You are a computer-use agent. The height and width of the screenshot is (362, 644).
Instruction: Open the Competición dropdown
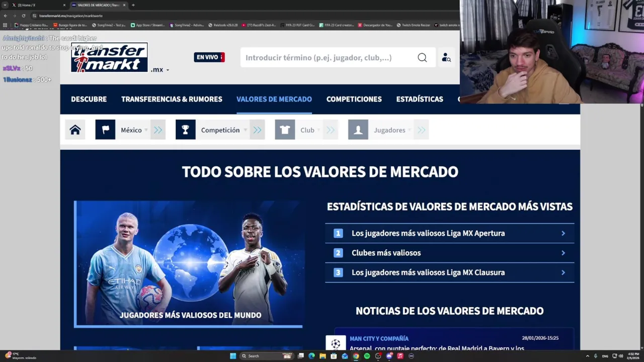tap(223, 130)
